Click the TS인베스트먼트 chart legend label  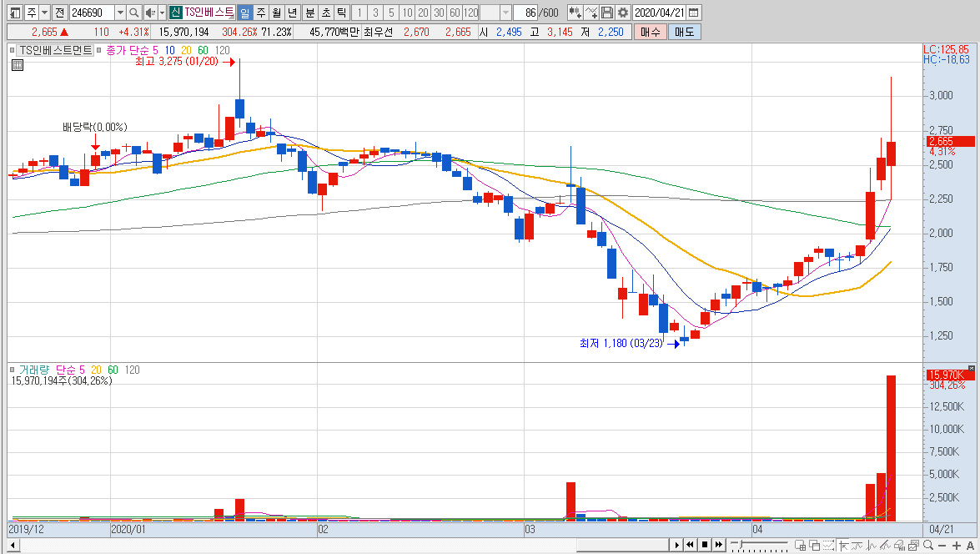pos(56,50)
